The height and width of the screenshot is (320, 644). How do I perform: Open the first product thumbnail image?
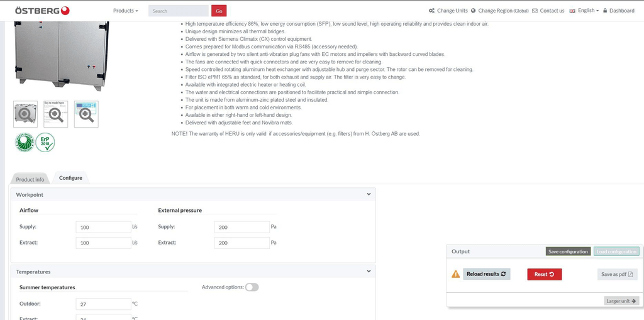tap(25, 114)
